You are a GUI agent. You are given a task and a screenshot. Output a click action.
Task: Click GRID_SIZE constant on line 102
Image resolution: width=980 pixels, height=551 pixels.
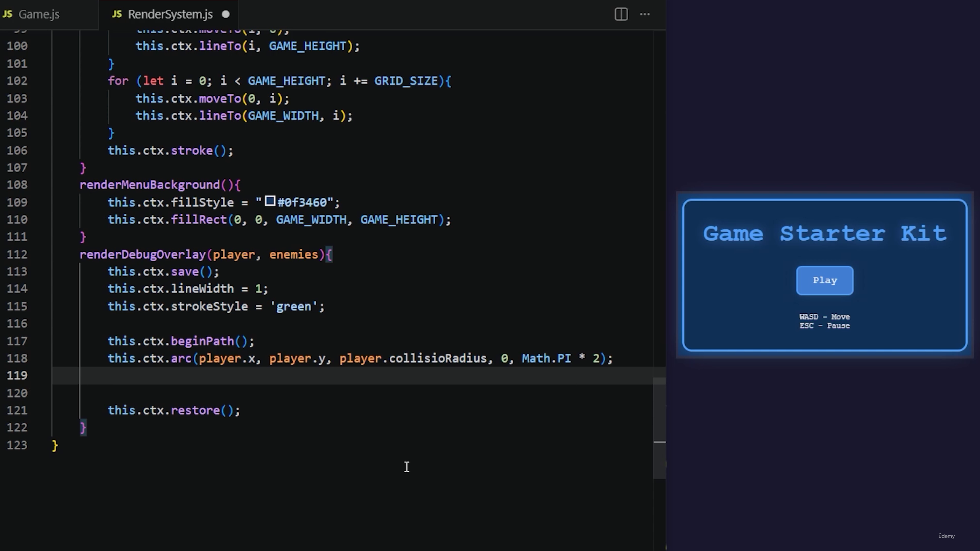point(406,81)
